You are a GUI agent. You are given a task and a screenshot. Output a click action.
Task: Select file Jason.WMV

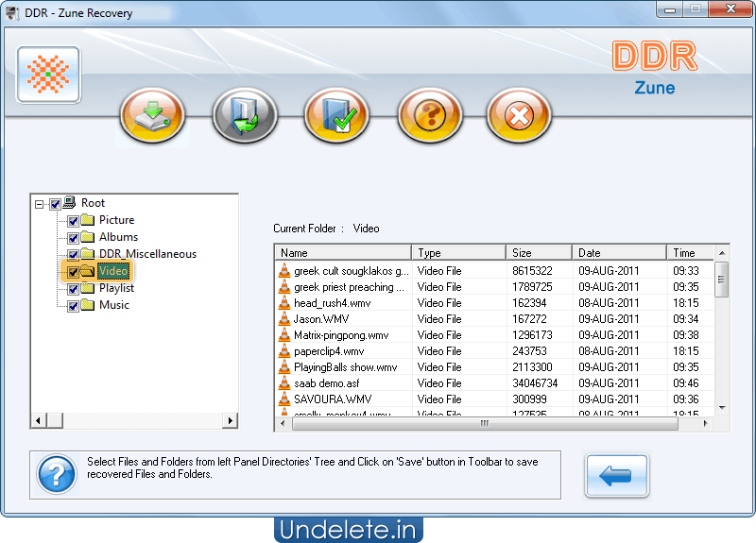[x=321, y=319]
